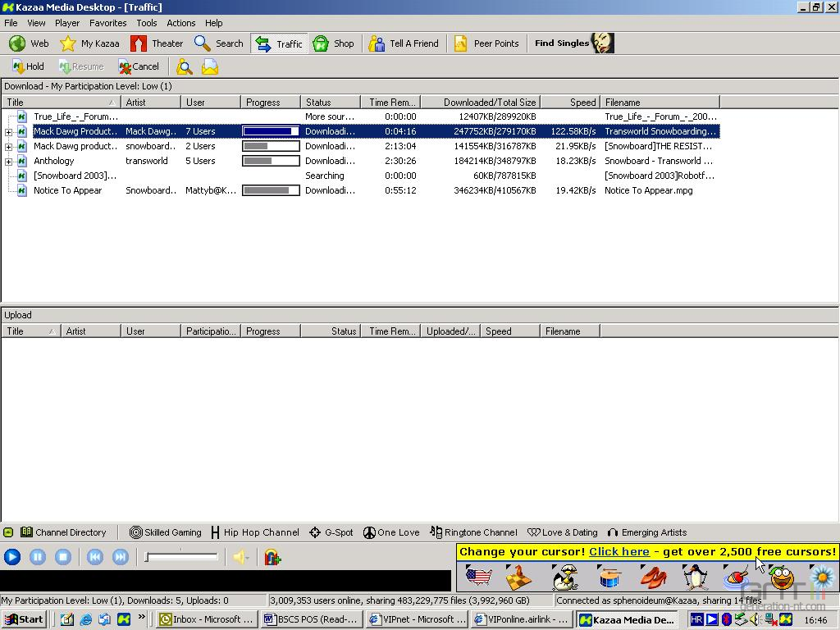Viewport: 840px width, 630px height.
Task: Click the penguin cursor icon in ad
Action: click(696, 577)
